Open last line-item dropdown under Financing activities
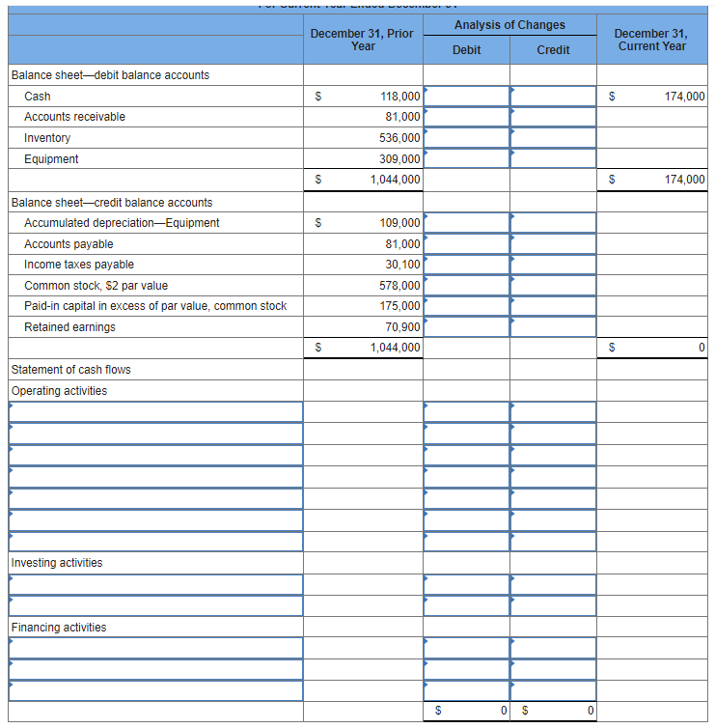This screenshot has height=728, width=715. click(x=155, y=691)
